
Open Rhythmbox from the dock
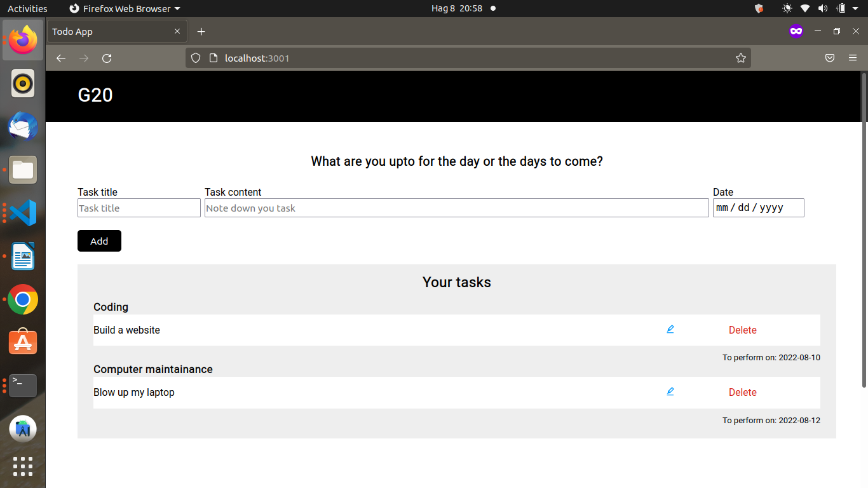23,84
